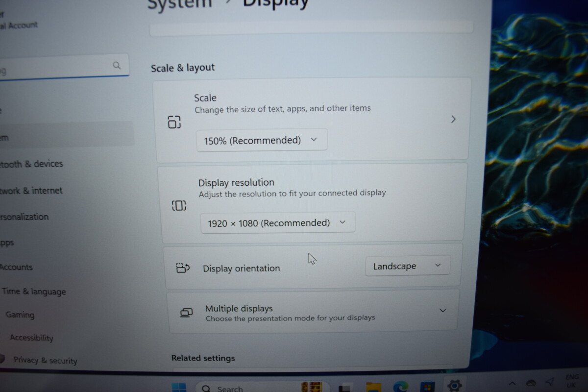Click the Scale setting icon
Image resolution: width=588 pixels, height=392 pixels.
coord(174,122)
